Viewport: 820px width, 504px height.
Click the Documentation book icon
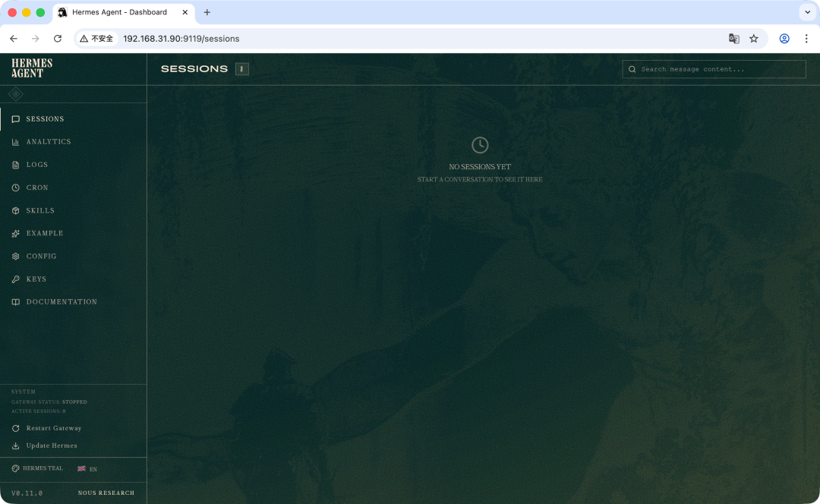point(16,302)
